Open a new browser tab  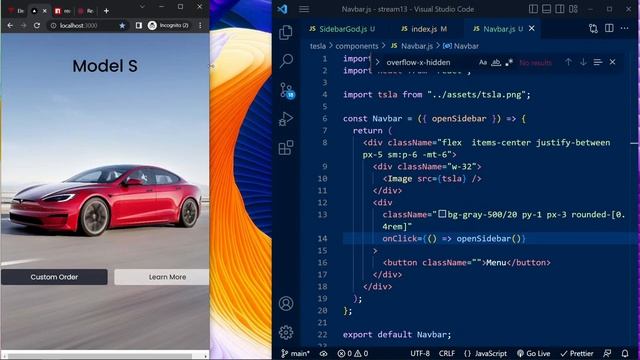click(106, 11)
